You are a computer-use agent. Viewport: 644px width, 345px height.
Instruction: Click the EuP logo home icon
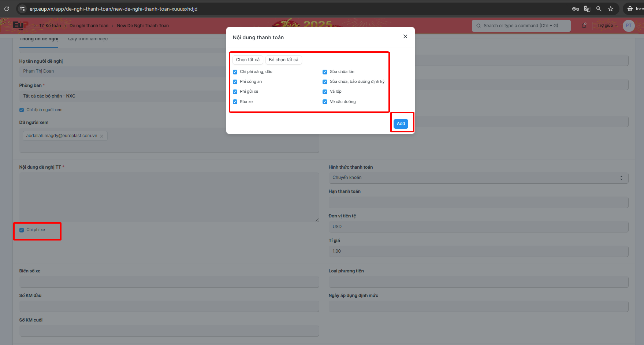(x=20, y=25)
